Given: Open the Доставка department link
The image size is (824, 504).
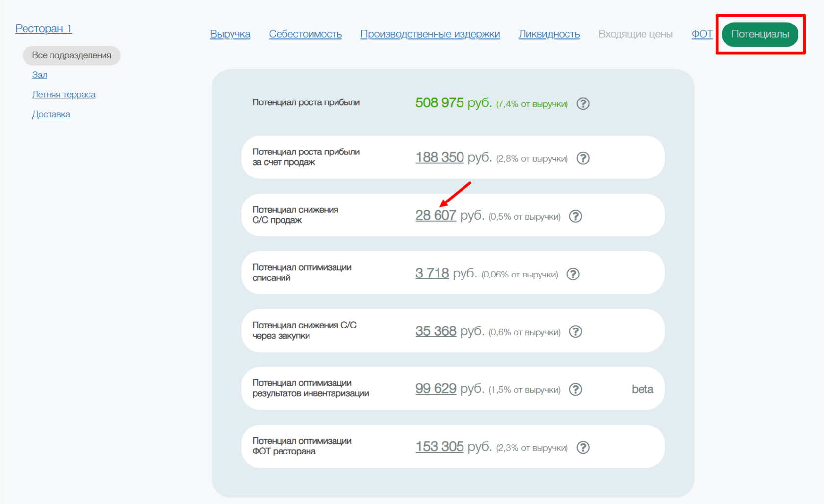Looking at the screenshot, I should 51,114.
